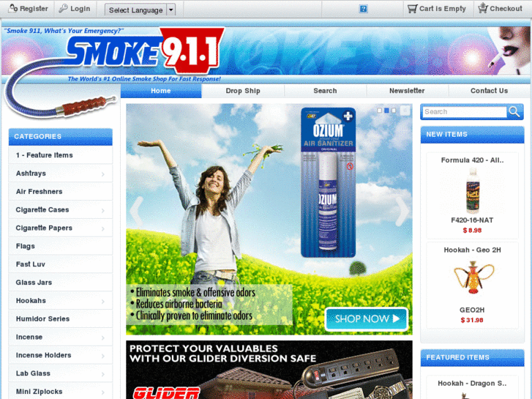Expand the Incense category arrow

tap(102, 338)
